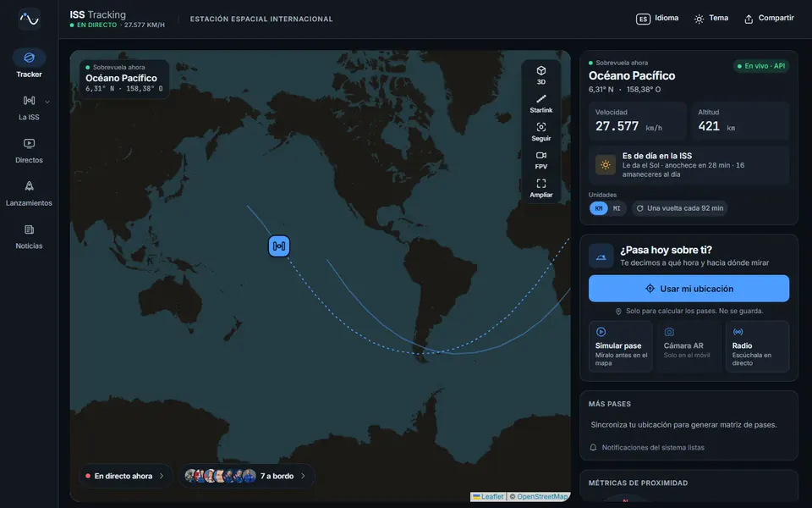Image resolution: width=812 pixels, height=508 pixels.
Task: Click the location pin icon under the button
Action: tap(618, 312)
